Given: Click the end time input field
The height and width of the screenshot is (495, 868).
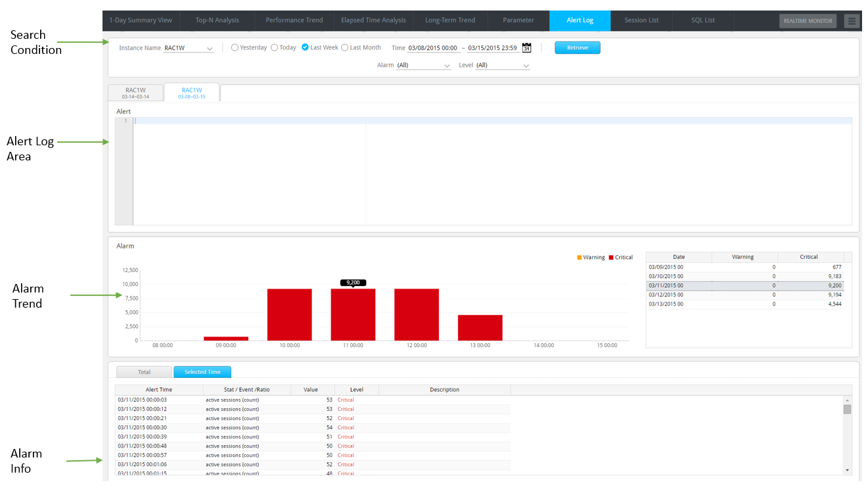Looking at the screenshot, I should coord(493,48).
